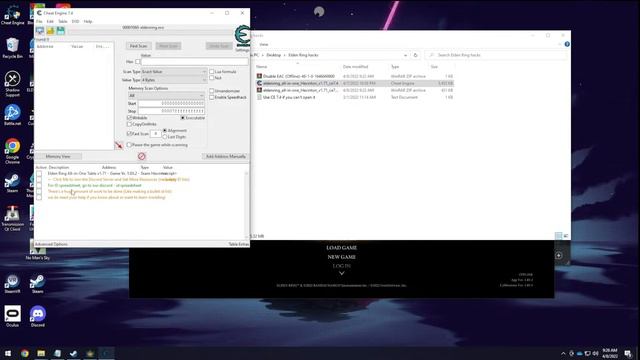Open the D3D menu in Cheat Engine
Image resolution: width=640 pixels, height=360 pixels.
[76, 21]
